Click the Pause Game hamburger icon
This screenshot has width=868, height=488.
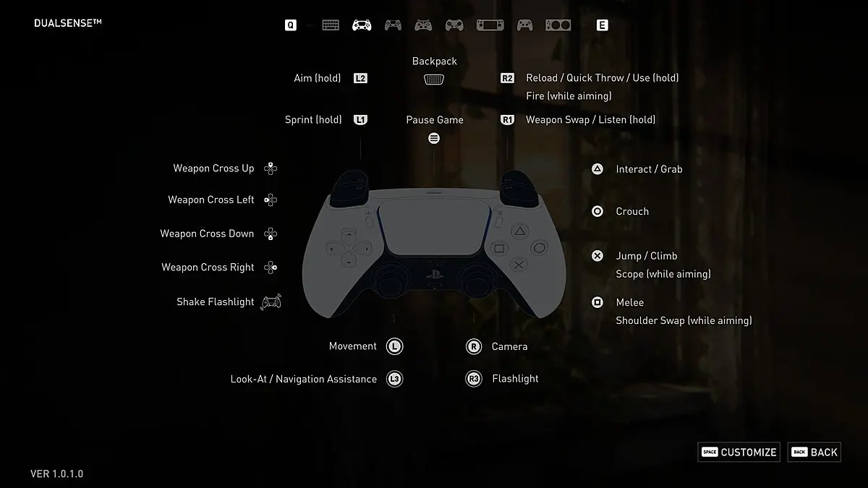pos(433,137)
